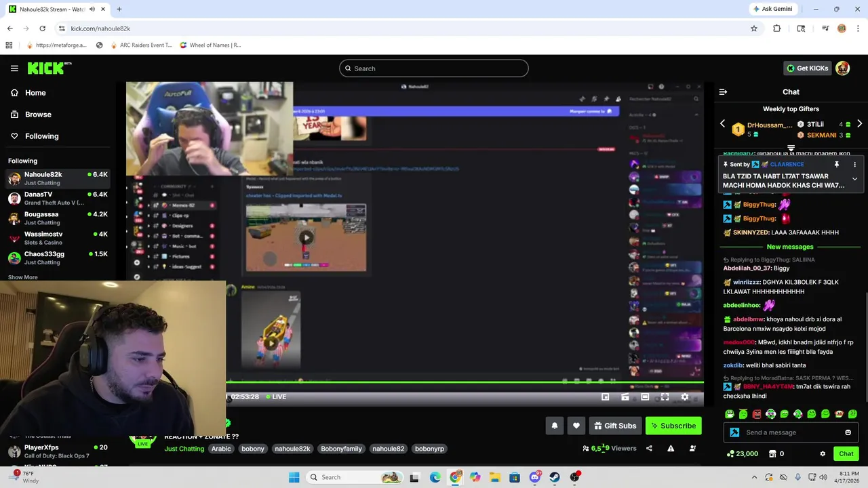This screenshot has width=868, height=488.
Task: Open the DanasTV followed channel
Action: (x=58, y=198)
